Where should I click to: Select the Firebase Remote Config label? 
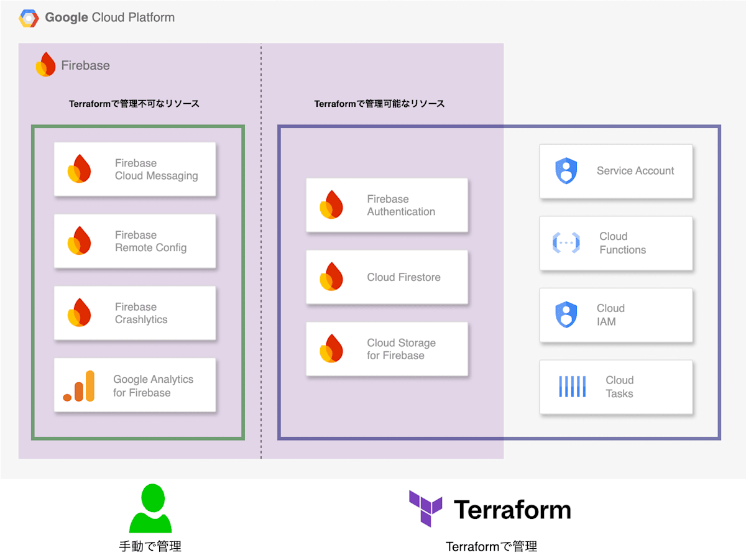point(150,241)
